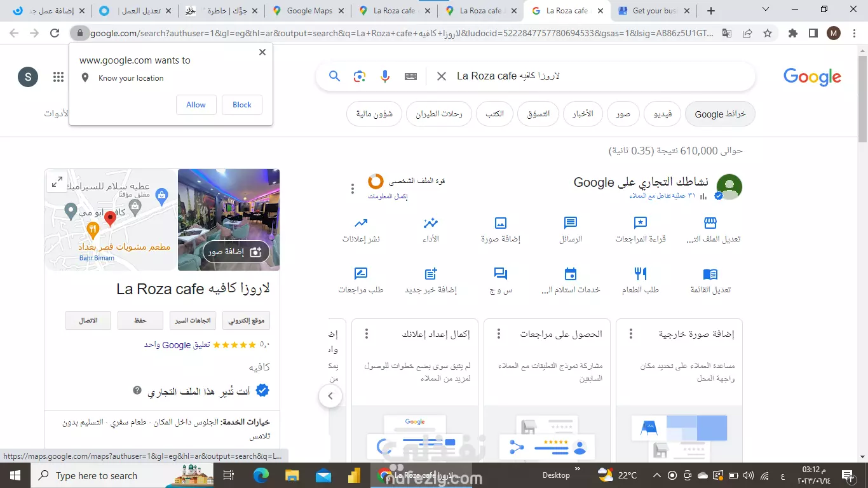Image resolution: width=868 pixels, height=488 pixels.
Task: Open س و ج Q&A icon
Action: (x=501, y=274)
